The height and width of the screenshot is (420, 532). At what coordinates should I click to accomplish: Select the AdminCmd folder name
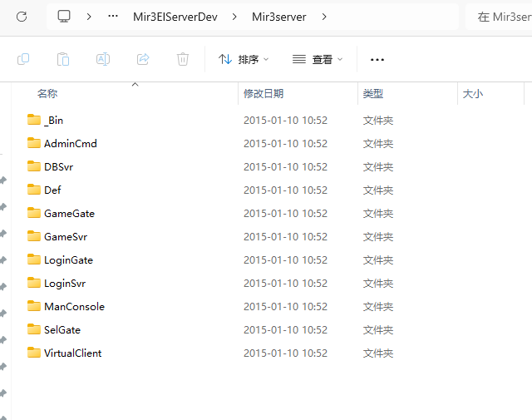click(71, 144)
